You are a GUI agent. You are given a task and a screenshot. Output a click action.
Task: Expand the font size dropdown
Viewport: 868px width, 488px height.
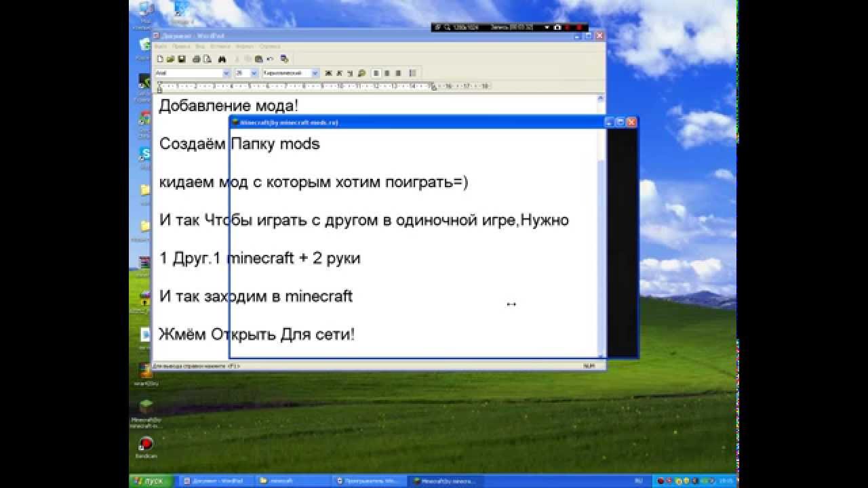click(254, 73)
